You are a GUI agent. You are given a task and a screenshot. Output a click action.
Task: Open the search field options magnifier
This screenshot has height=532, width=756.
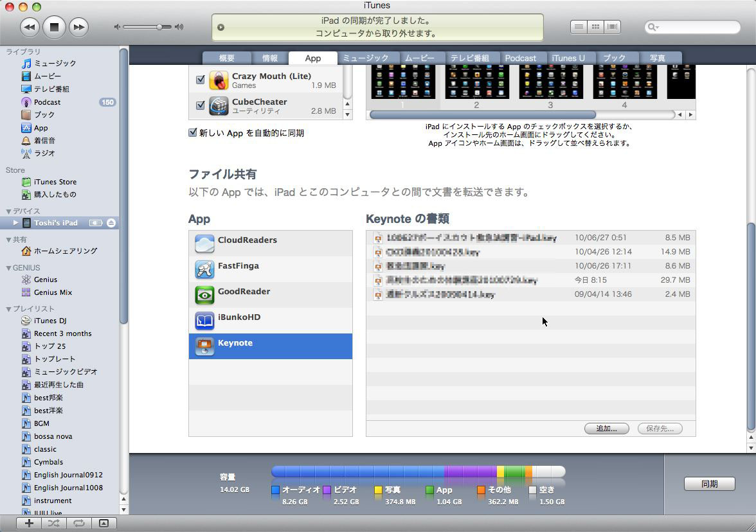click(x=653, y=27)
